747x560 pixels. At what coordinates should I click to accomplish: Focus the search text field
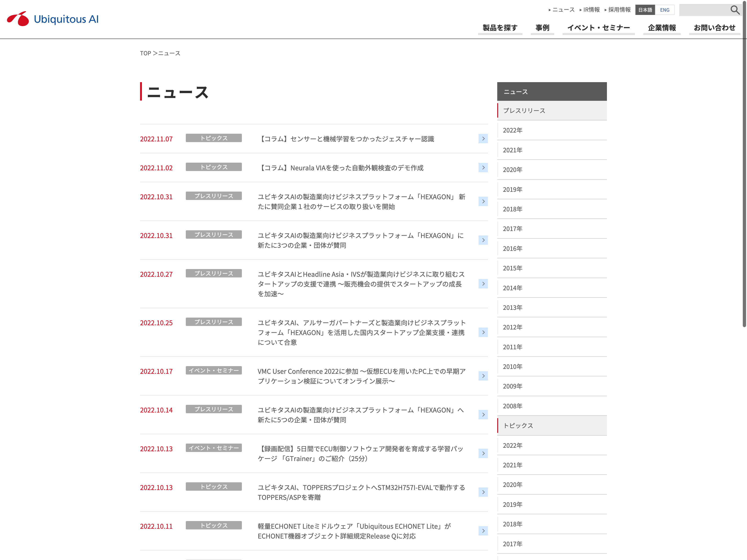(704, 10)
